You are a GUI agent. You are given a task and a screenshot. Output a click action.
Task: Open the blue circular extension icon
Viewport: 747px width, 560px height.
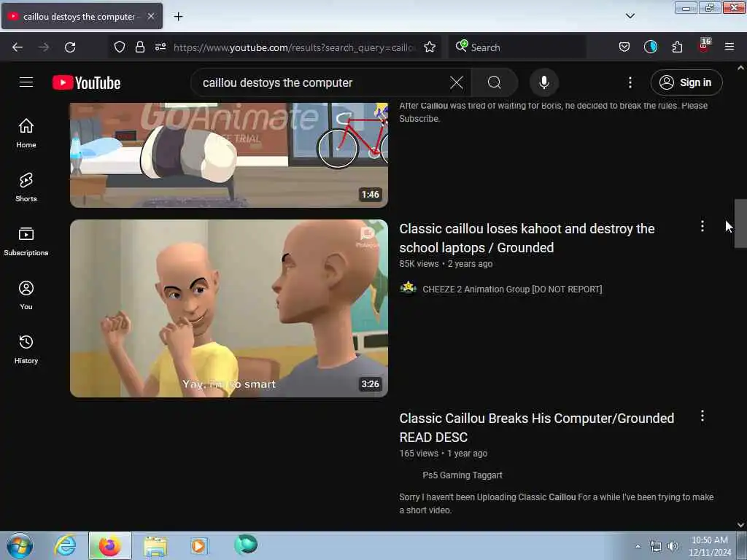tap(650, 47)
